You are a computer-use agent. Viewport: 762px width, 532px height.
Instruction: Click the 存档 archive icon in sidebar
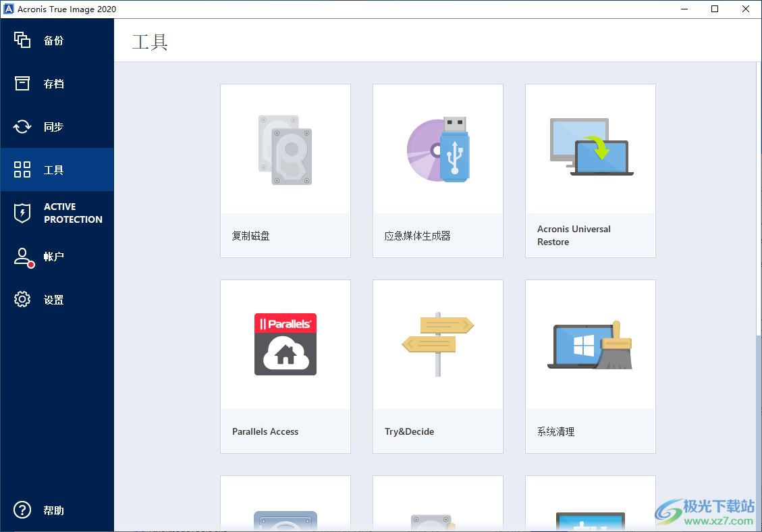tap(22, 83)
